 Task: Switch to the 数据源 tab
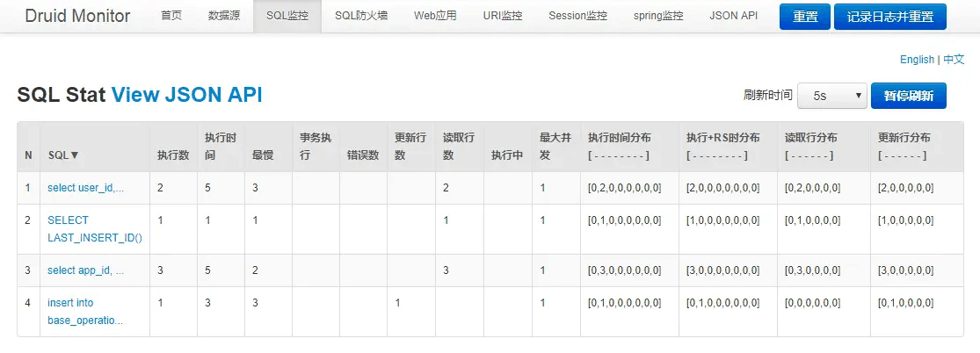[x=224, y=16]
